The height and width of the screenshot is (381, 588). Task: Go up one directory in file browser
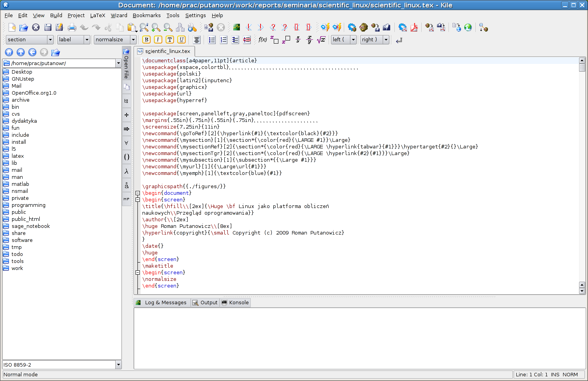(x=21, y=52)
